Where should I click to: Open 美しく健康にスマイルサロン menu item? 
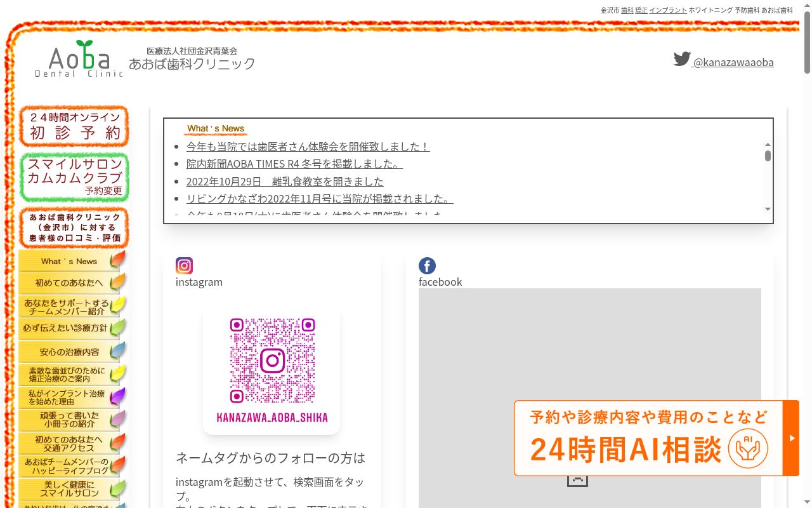(72, 489)
